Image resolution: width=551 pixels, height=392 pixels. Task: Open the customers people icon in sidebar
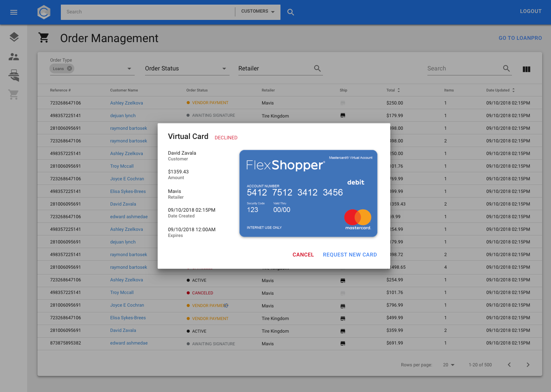tap(14, 57)
